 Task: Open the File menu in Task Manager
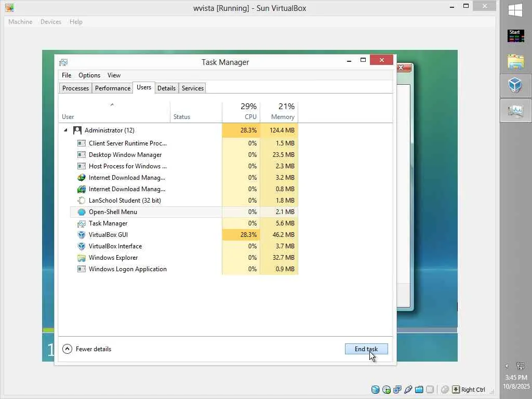point(66,75)
